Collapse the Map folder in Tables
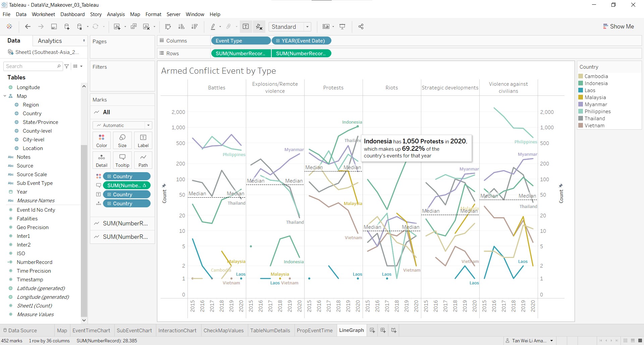 click(x=5, y=96)
